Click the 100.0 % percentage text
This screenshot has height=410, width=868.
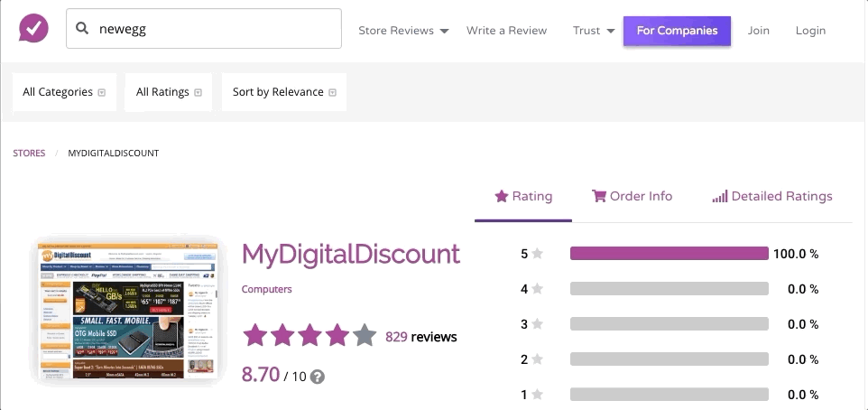click(x=796, y=255)
